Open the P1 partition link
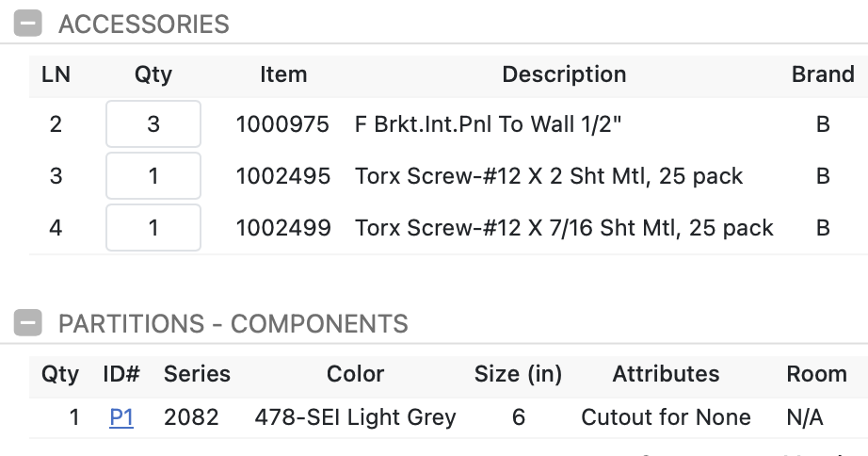The height and width of the screenshot is (456, 868). pos(121,417)
